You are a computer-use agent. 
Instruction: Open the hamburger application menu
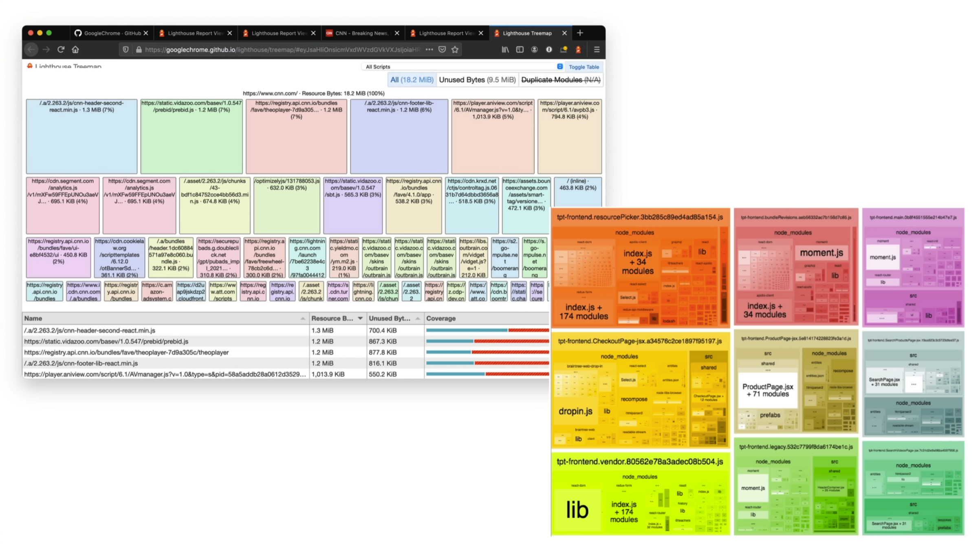point(597,49)
